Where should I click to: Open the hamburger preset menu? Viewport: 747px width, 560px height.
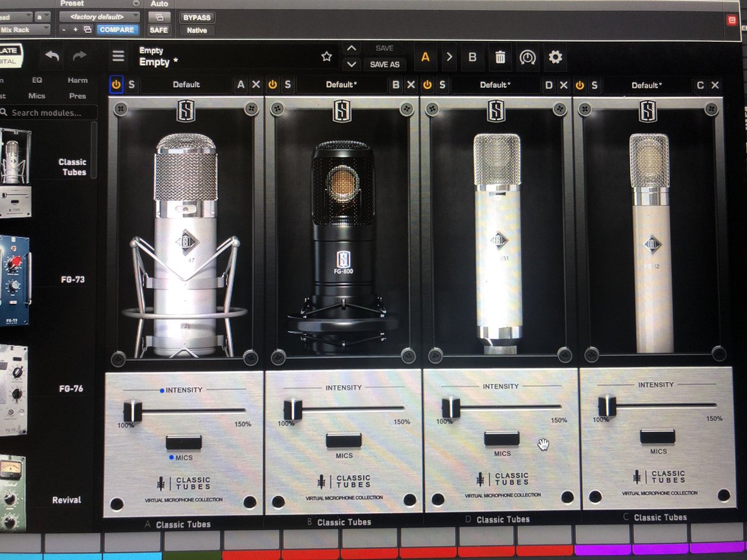pyautogui.click(x=118, y=57)
